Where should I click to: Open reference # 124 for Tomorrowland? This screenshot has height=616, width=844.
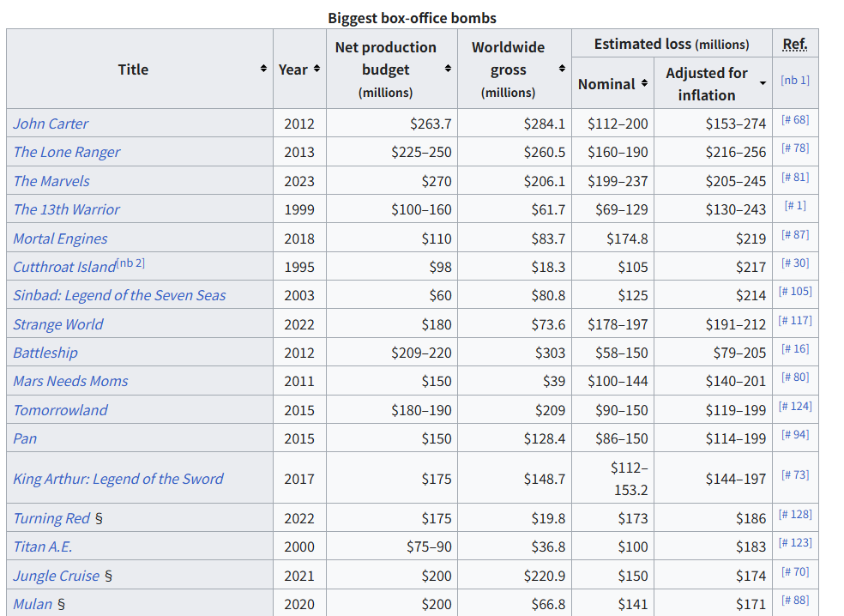pos(795,407)
